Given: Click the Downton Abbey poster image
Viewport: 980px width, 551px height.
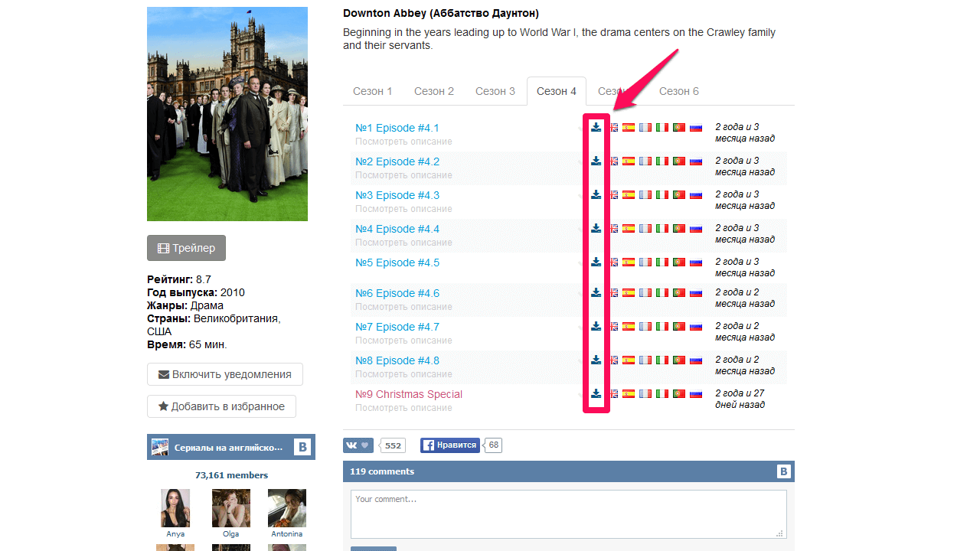Looking at the screenshot, I should coord(227,114).
